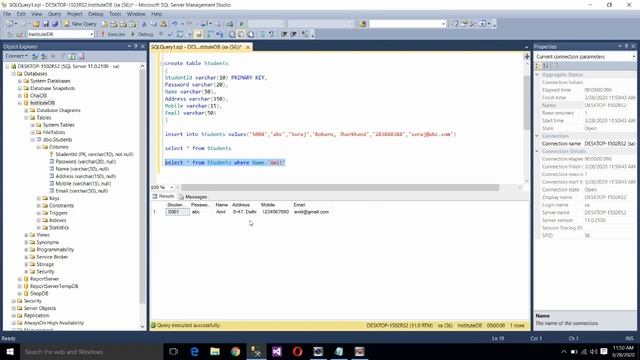Click the Comment out selected lines icon
This screenshot has width=640, height=360.
(262, 34)
